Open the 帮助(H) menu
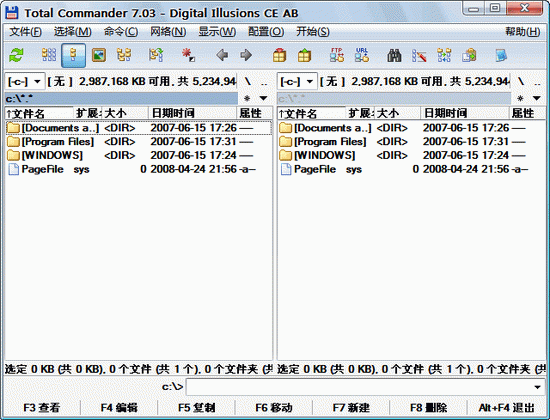This screenshot has height=420, width=550. pyautogui.click(x=522, y=32)
